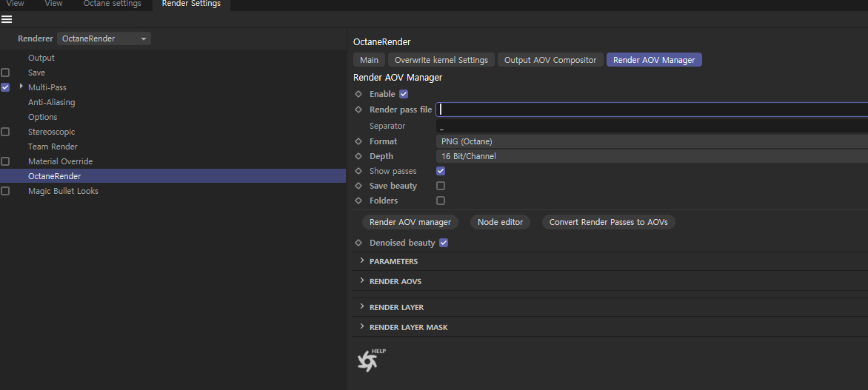Uncheck the Enable checkbox
The width and height of the screenshot is (868, 390).
pyautogui.click(x=404, y=94)
